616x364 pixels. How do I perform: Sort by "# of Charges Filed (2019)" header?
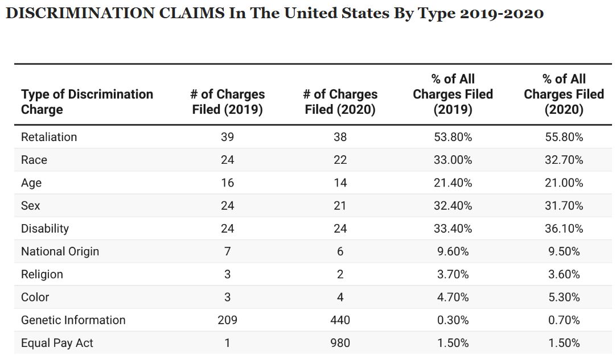[x=227, y=102]
